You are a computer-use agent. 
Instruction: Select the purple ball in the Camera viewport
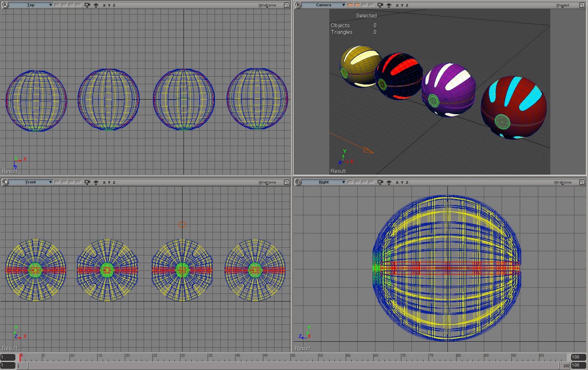[x=448, y=90]
